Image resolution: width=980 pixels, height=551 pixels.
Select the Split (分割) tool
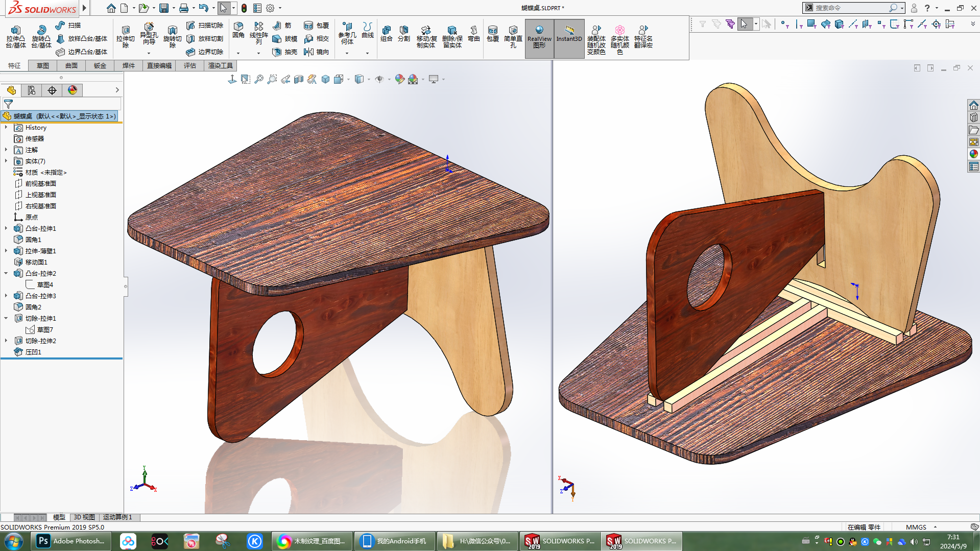pos(404,33)
